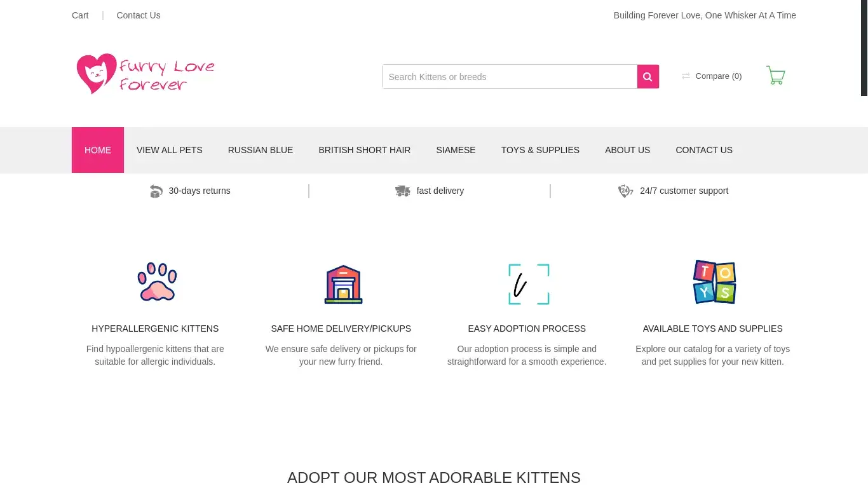Screen dimensions: 868x488
Task: Click Contact Us in the top bar
Action: [139, 15]
